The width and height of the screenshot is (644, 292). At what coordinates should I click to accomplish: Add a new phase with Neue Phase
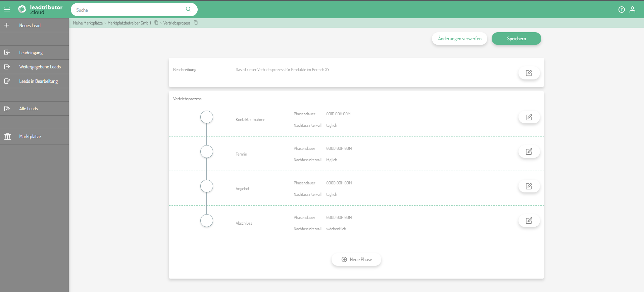(x=356, y=259)
